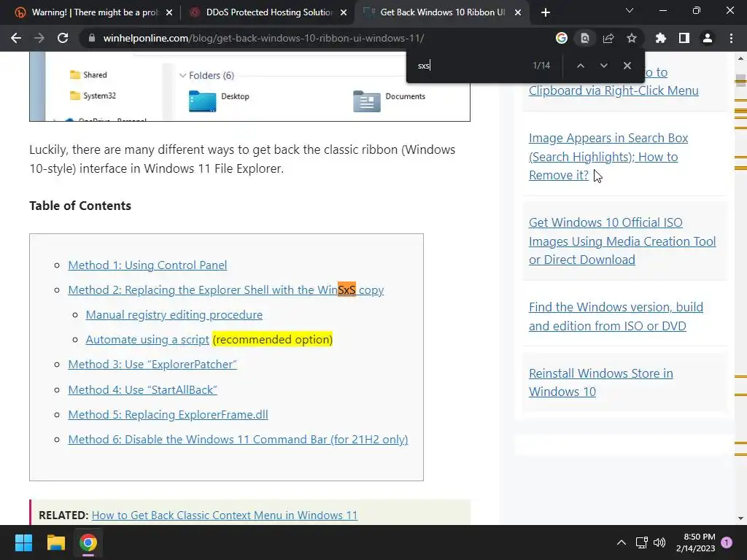Viewport: 747px width, 560px height.
Task: Open the tab search dropdown
Action: tap(630, 10)
